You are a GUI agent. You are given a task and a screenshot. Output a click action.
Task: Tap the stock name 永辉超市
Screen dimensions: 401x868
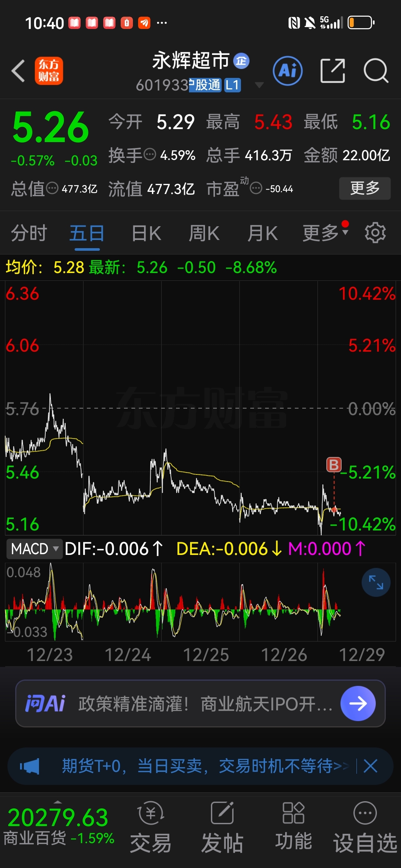point(191,60)
